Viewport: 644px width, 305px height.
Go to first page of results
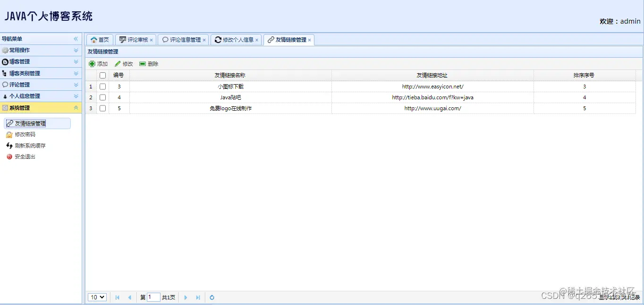(117, 297)
